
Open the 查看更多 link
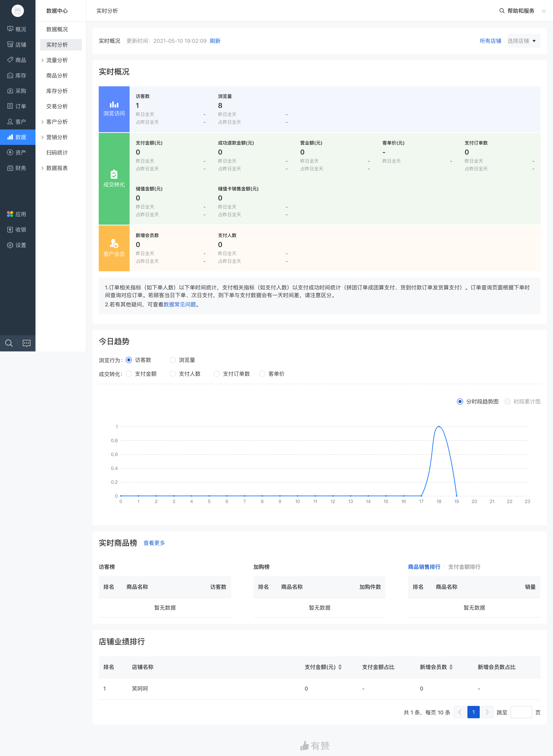point(154,543)
